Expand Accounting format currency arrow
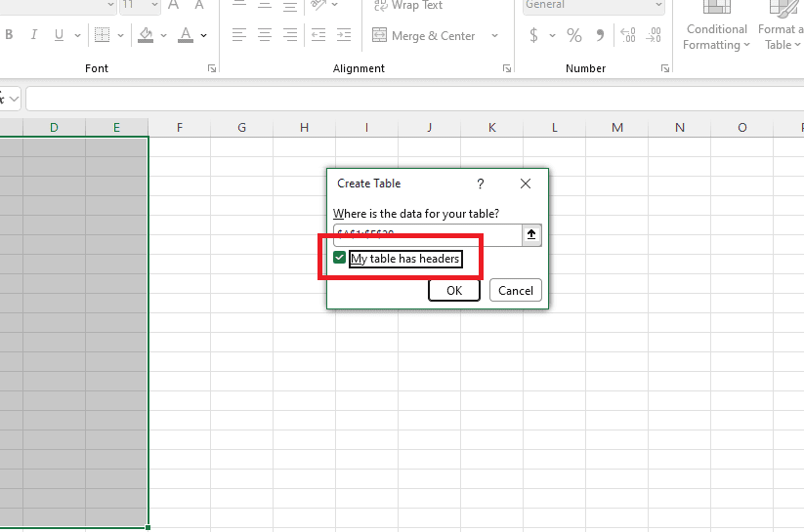This screenshot has width=804, height=532. 552,35
